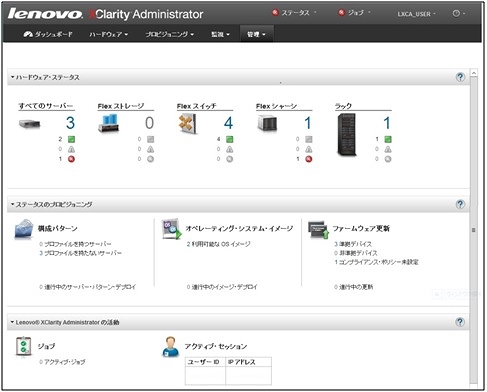Click green normal status icon under rack
The height and width of the screenshot is (392, 487).
(x=388, y=139)
